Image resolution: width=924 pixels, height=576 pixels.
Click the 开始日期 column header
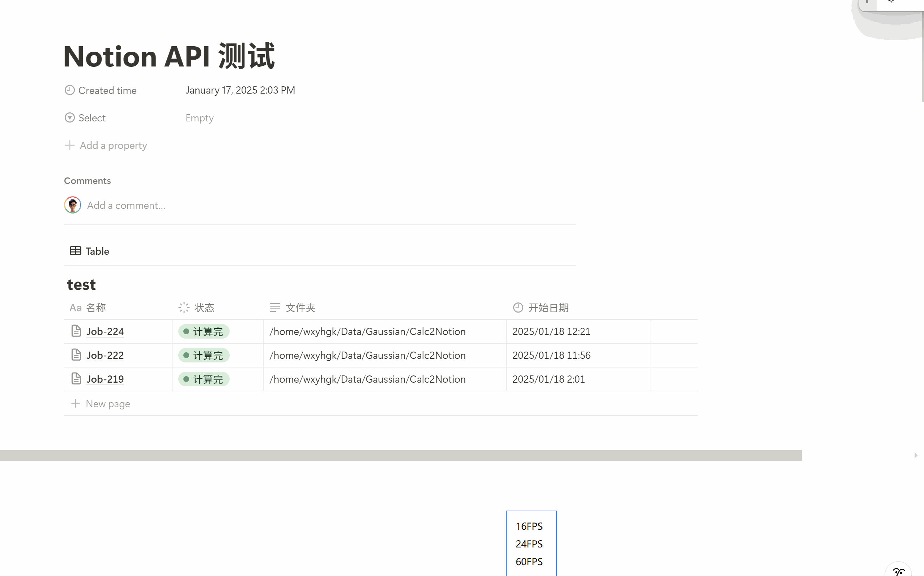tap(579, 308)
